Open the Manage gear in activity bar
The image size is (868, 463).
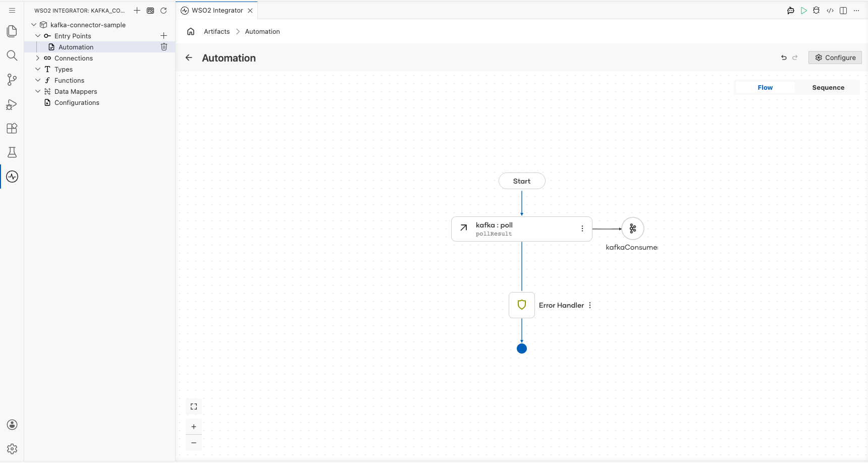(12, 449)
